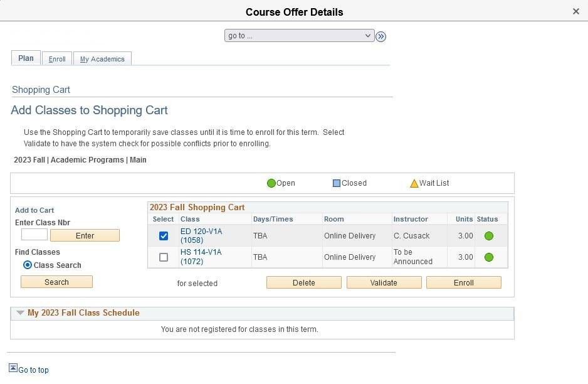Click the go arrow beside the go to dropdown
This screenshot has width=588, height=384.
(x=381, y=36)
